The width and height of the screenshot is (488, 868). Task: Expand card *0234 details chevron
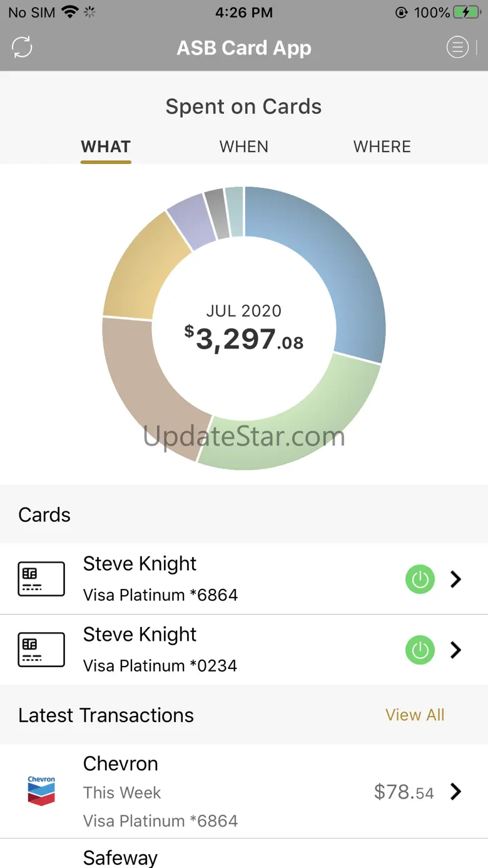456,650
